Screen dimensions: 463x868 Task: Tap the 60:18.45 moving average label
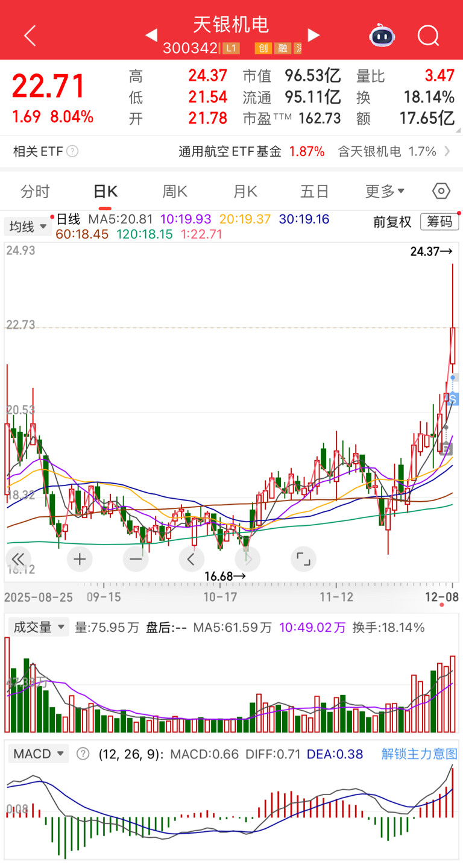click(x=82, y=234)
